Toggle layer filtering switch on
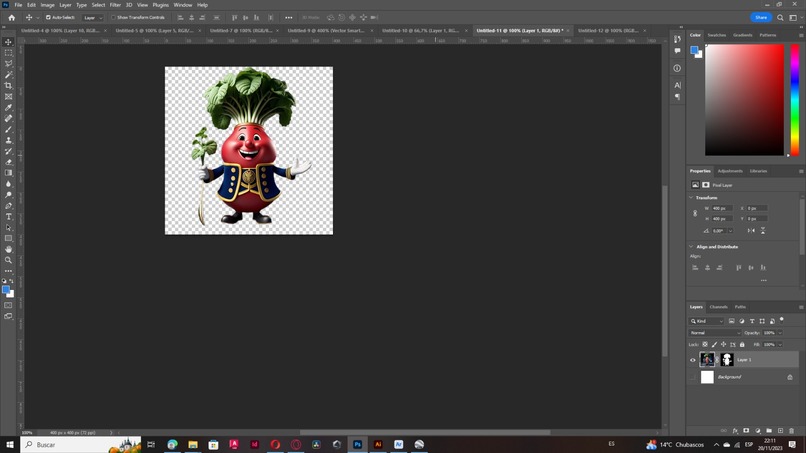Screen dimensions: 806x453 [x=782, y=320]
